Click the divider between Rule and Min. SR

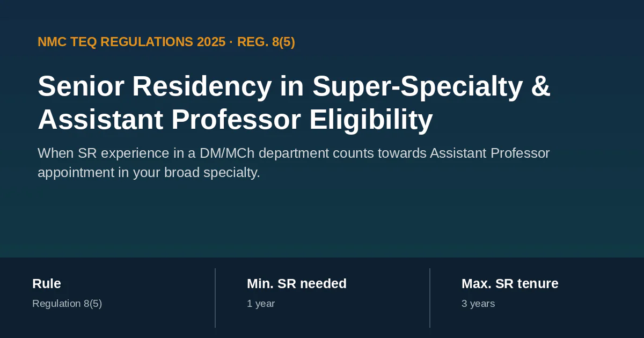pyautogui.click(x=215, y=298)
